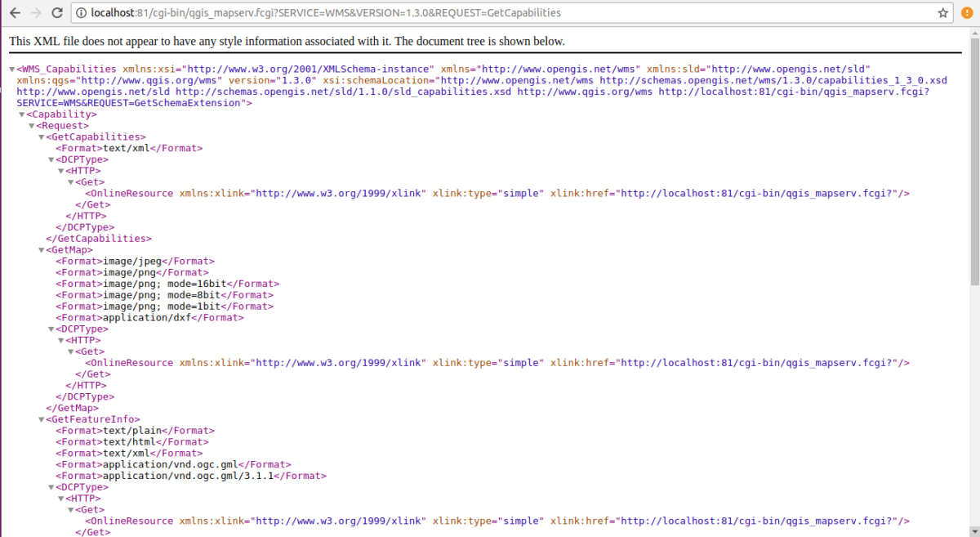Open site information icon in address bar
This screenshot has width=980, height=537.
[x=82, y=13]
